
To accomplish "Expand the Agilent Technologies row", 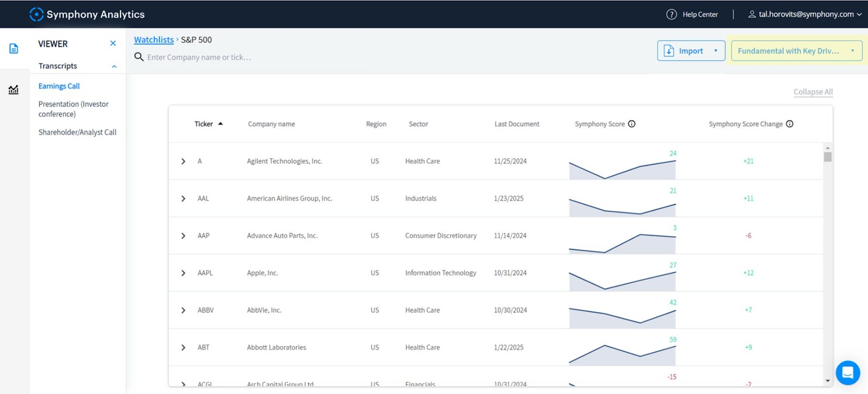I will pos(183,162).
